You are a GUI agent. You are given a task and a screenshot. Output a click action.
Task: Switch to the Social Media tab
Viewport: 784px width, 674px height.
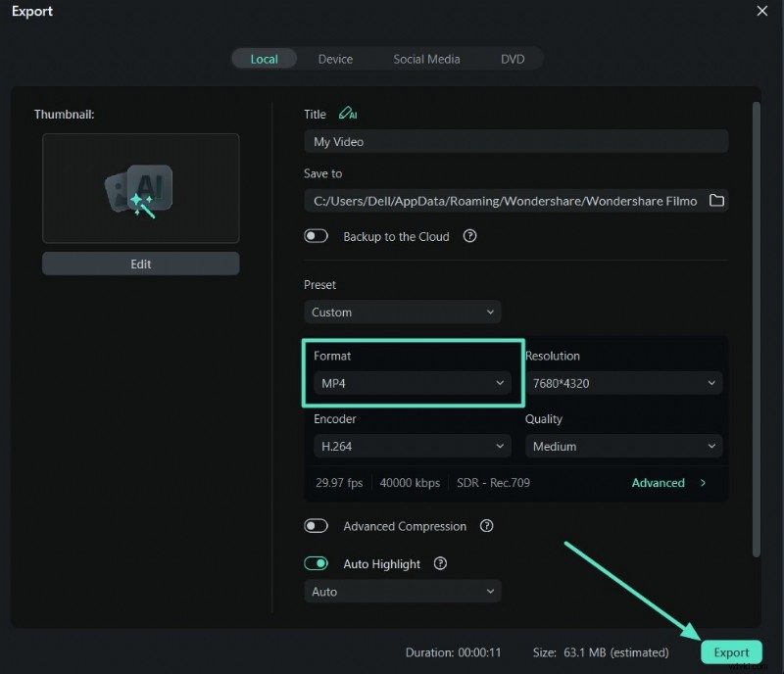(x=426, y=59)
